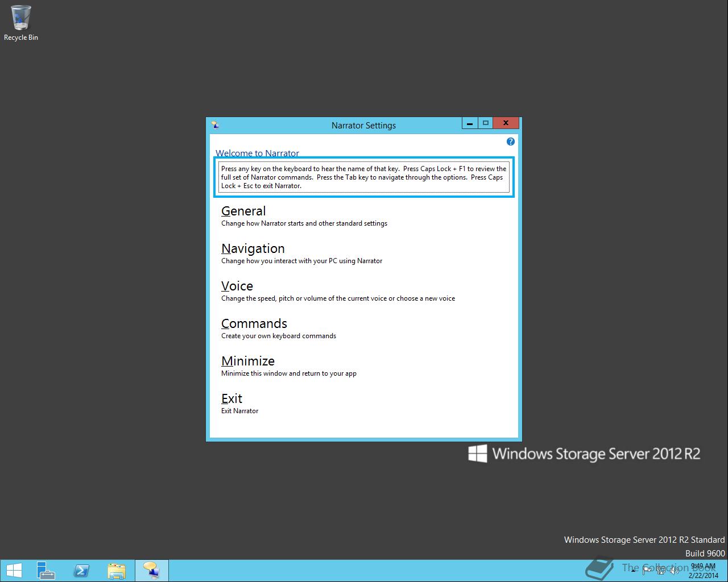Click 'Change the speed, pitch or volume' text
This screenshot has height=582, width=728.
tap(338, 298)
